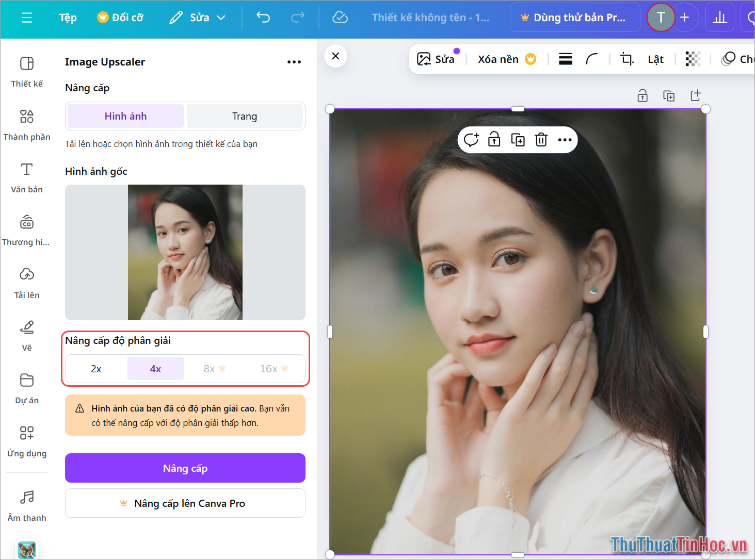The height and width of the screenshot is (560, 755).
Task: Click app icon at sidebar bottom
Action: pos(27,550)
